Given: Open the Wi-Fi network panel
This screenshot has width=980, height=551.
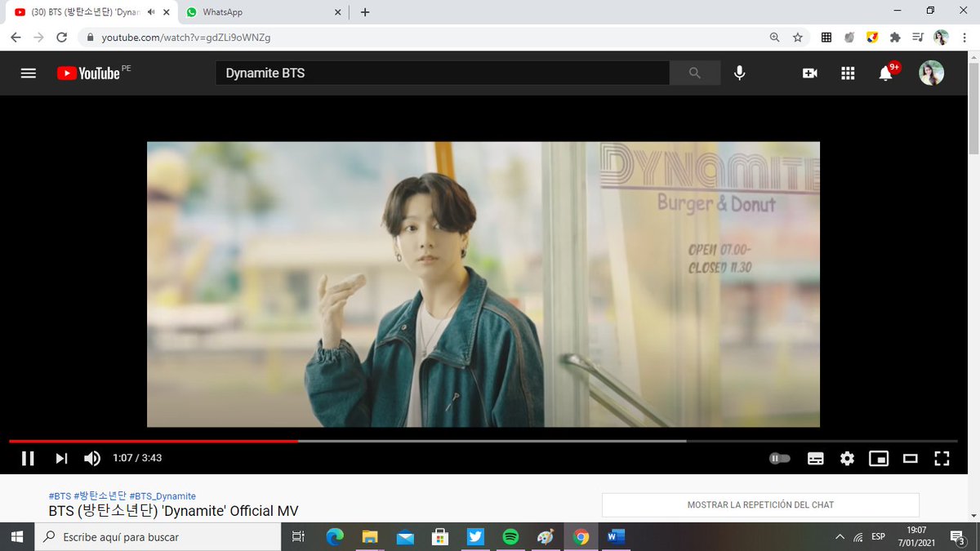Looking at the screenshot, I should [858, 536].
